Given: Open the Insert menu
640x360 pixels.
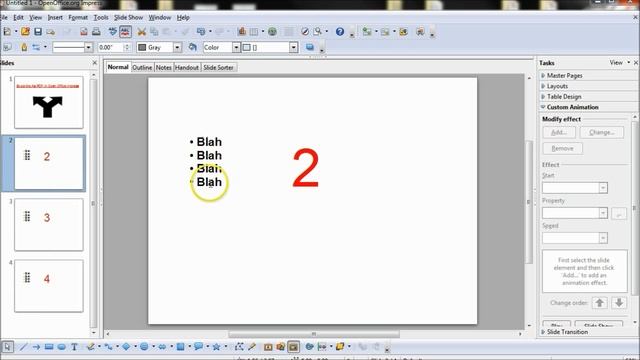Looking at the screenshot, I should pos(55,18).
